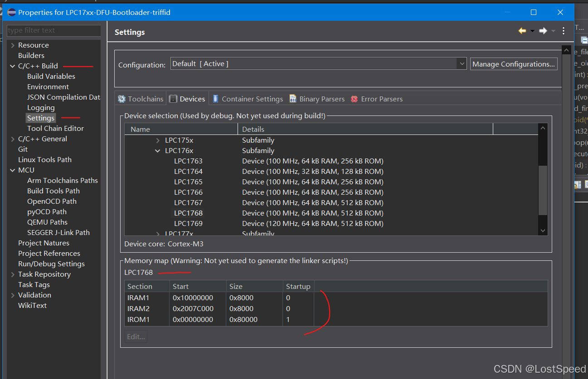Select Build Variables tree item
588x379 pixels.
(51, 77)
